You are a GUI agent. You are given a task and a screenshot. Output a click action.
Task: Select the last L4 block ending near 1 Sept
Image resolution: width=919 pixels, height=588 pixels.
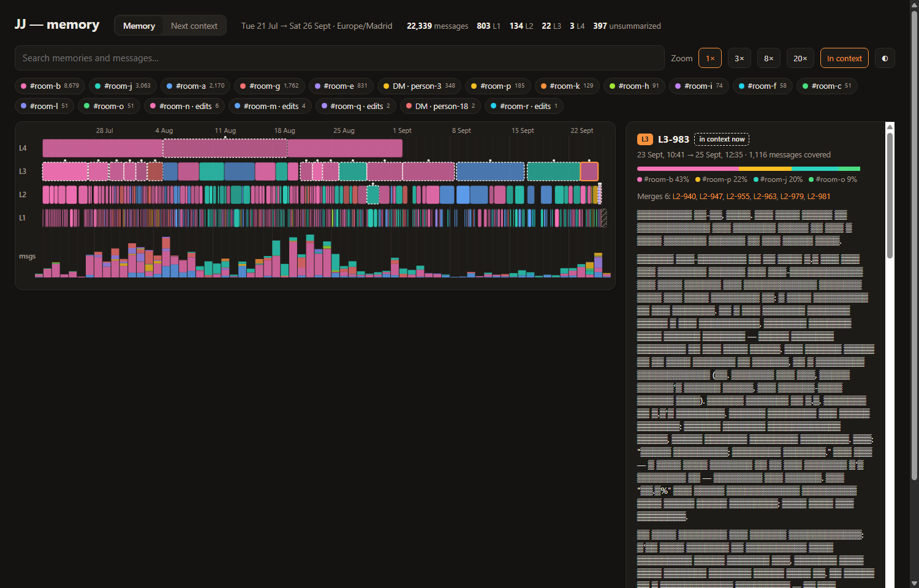coord(345,148)
